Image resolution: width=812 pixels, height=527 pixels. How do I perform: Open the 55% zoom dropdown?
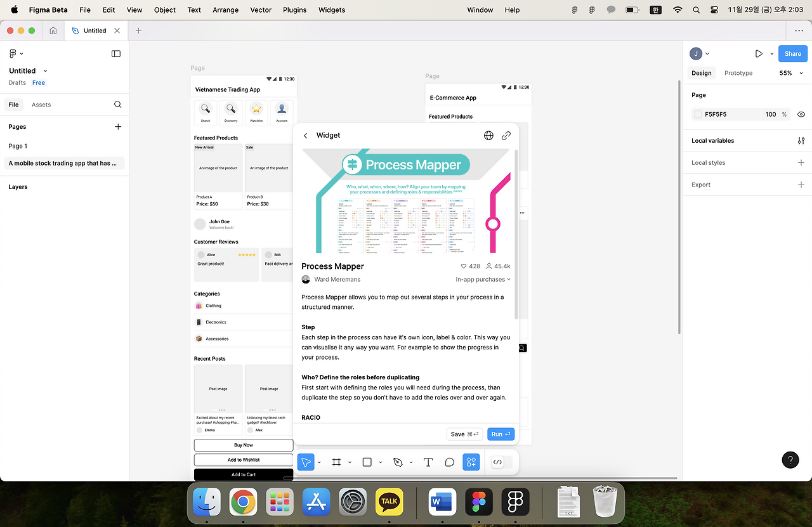click(791, 73)
